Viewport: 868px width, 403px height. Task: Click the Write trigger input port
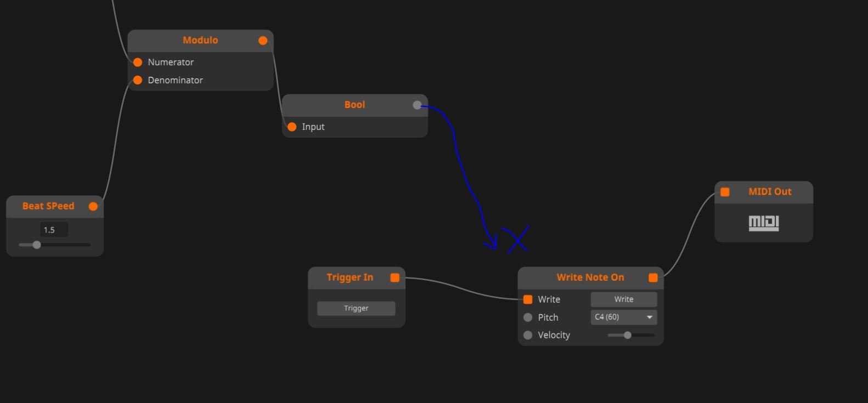coord(528,300)
